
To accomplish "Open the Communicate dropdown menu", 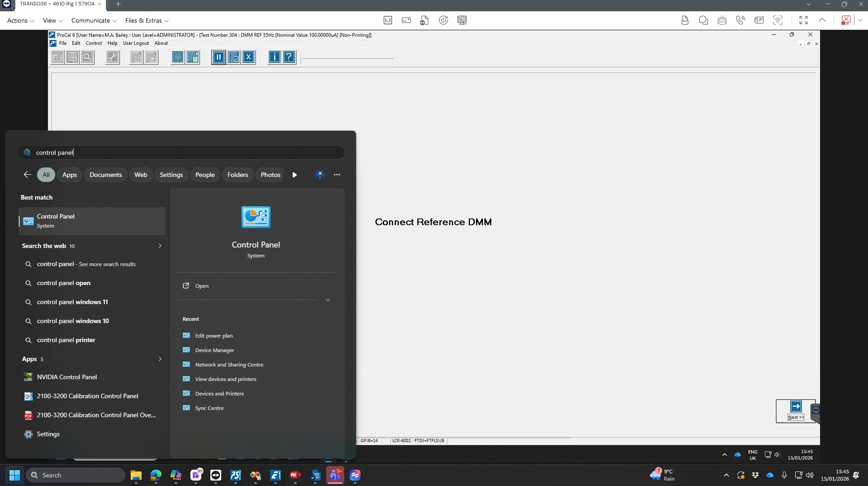I will (94, 20).
